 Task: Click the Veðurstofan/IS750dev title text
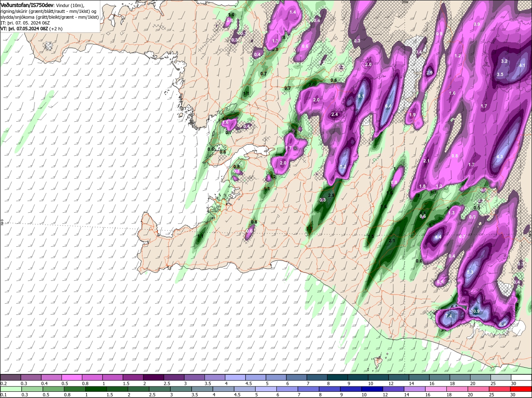pyautogui.click(x=27, y=5)
